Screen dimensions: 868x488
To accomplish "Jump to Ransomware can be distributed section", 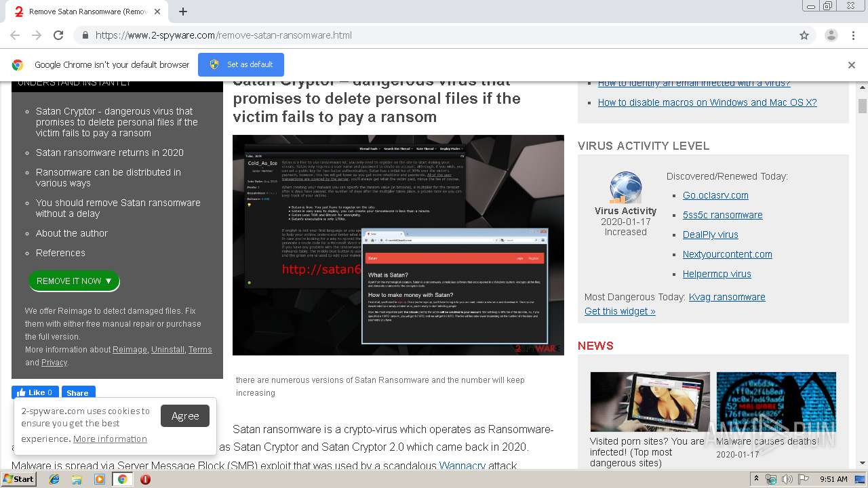I will (108, 178).
